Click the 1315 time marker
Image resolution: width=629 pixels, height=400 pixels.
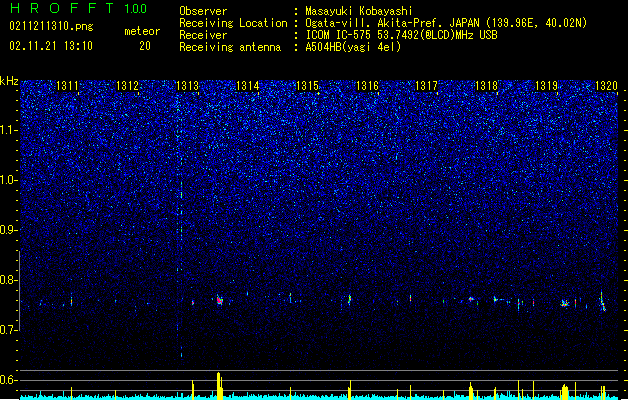coord(307,86)
